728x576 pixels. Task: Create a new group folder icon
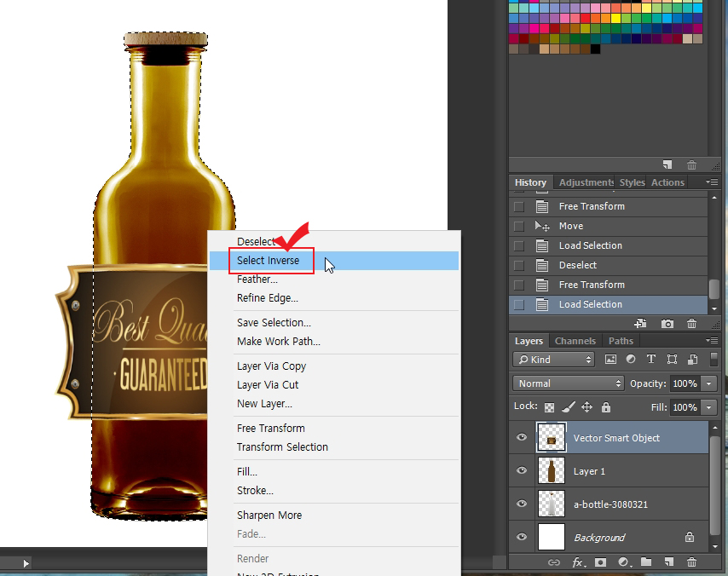tap(646, 562)
